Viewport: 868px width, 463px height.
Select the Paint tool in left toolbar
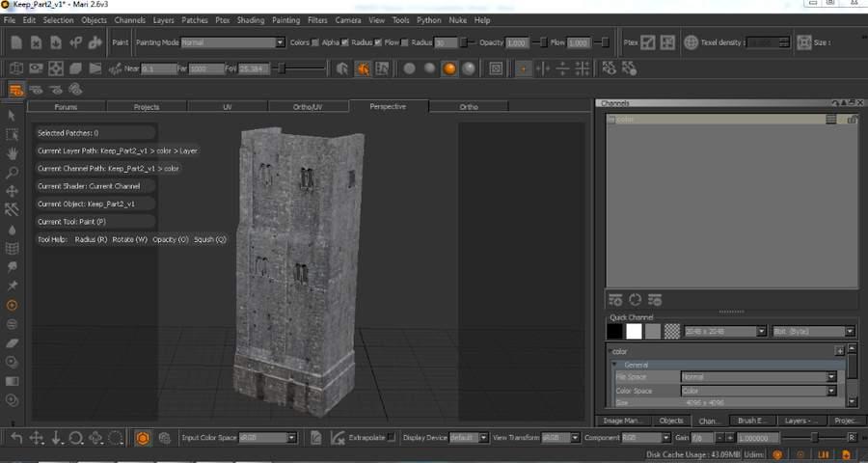point(12,305)
